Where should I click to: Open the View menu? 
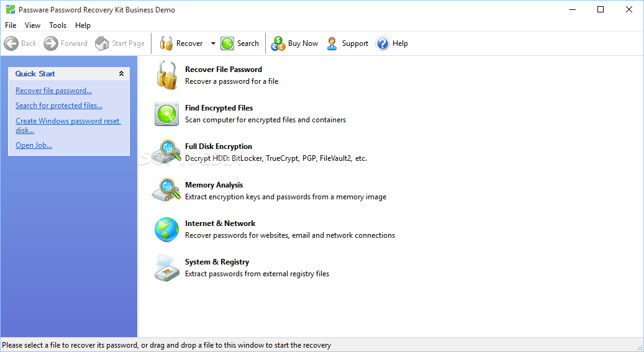click(x=32, y=25)
